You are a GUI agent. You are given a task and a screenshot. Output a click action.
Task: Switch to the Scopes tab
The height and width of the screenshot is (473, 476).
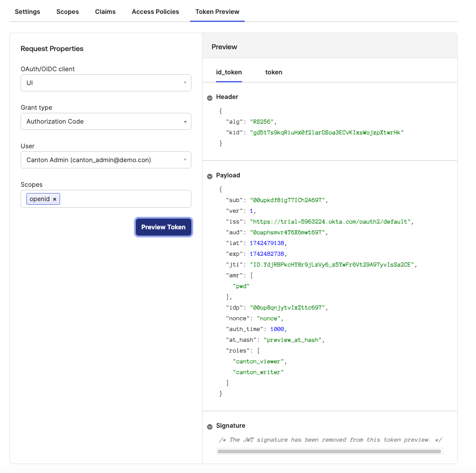click(x=68, y=12)
